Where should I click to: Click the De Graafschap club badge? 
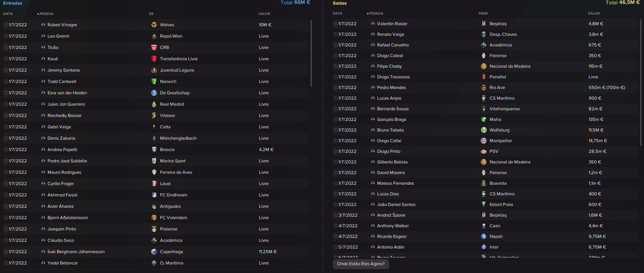click(154, 93)
